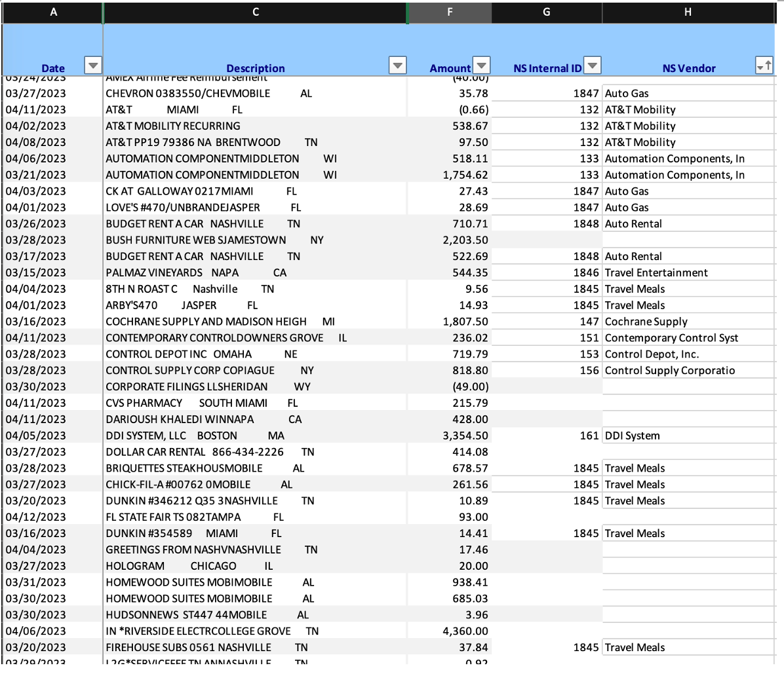Select the amount cell 1,754.62
The width and height of the screenshot is (784, 676).
(x=450, y=175)
